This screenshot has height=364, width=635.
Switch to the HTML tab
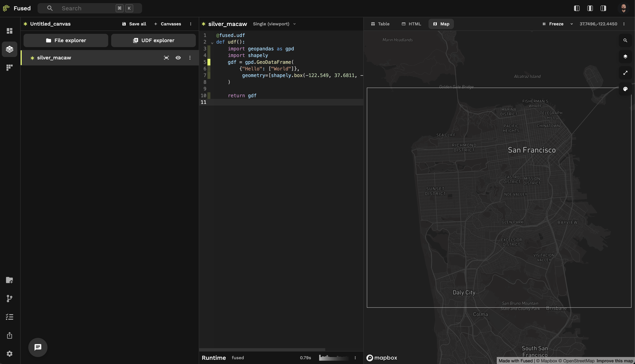pos(411,24)
